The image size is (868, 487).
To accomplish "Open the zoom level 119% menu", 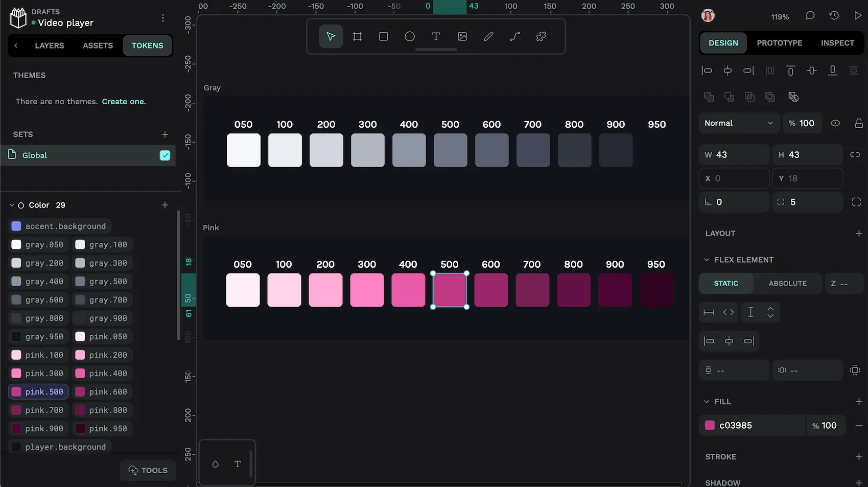I will pyautogui.click(x=780, y=17).
